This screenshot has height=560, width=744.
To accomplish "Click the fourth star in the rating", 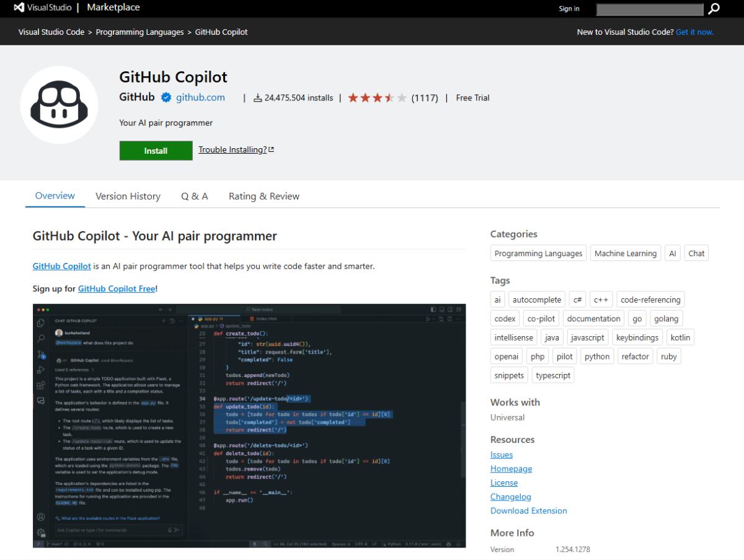I will point(391,97).
